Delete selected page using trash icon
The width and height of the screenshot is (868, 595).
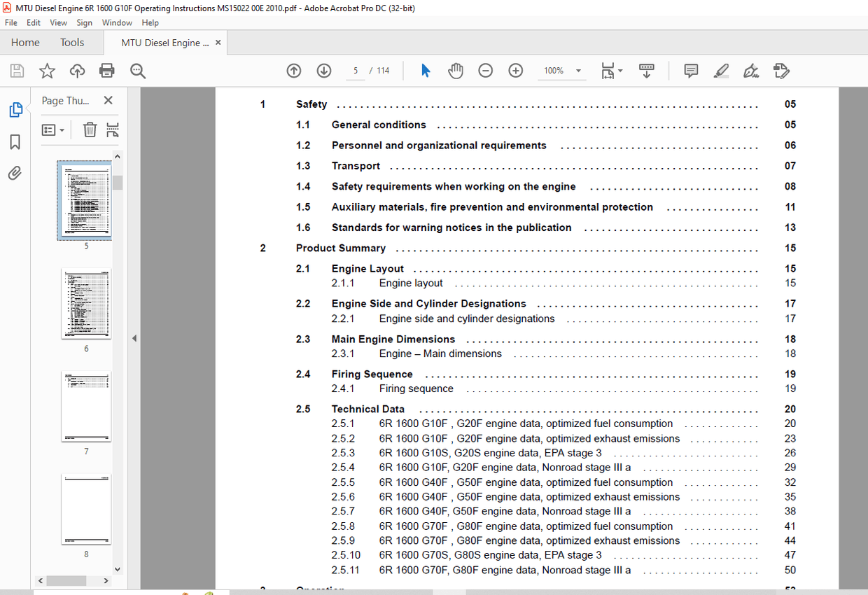tap(90, 130)
